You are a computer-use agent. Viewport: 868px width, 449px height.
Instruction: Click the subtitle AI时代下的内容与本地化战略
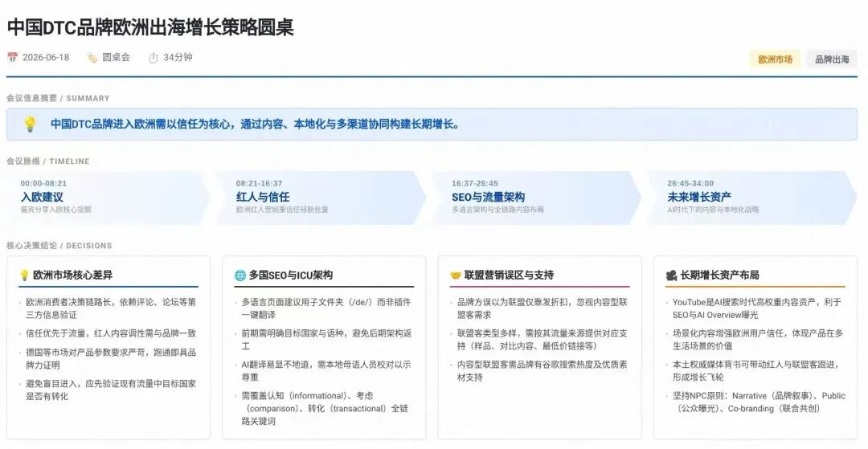pyautogui.click(x=713, y=210)
